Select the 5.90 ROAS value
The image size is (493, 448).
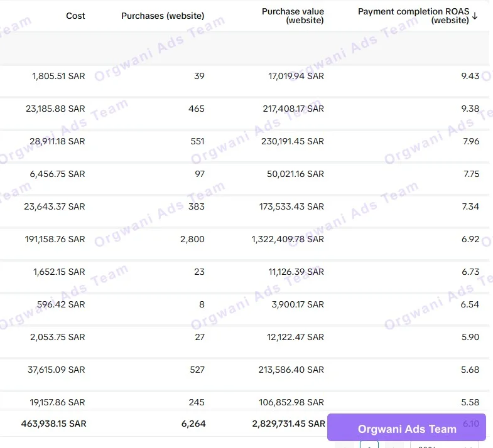point(470,337)
